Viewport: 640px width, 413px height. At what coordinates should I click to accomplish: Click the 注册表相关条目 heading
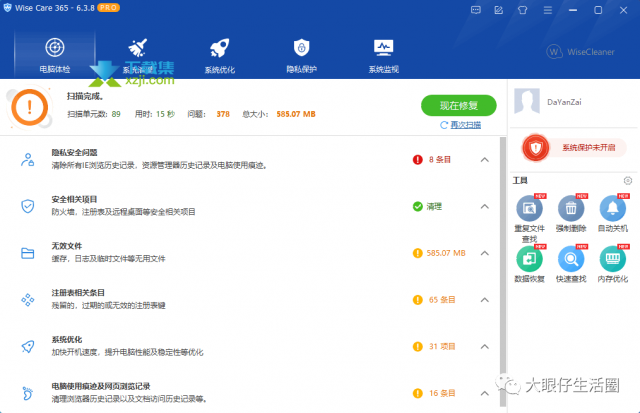78,293
